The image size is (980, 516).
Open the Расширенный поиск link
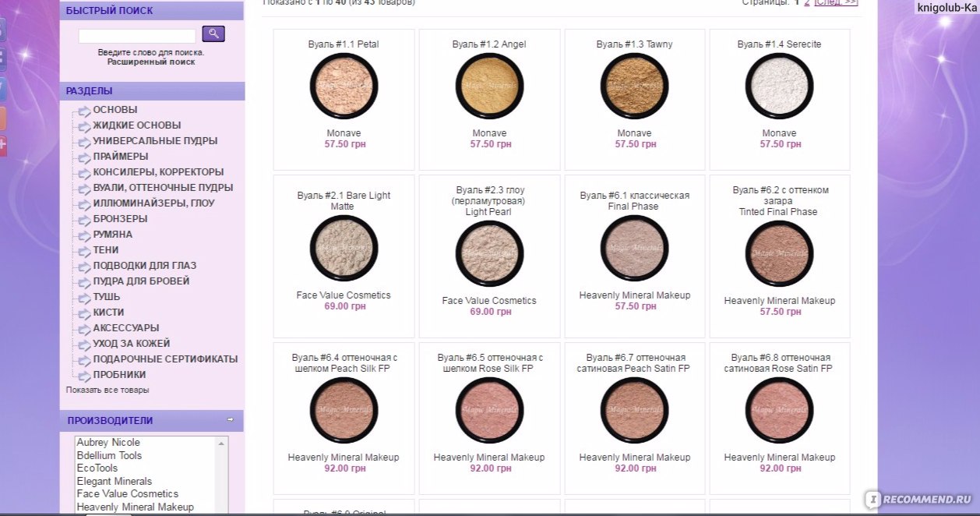151,62
